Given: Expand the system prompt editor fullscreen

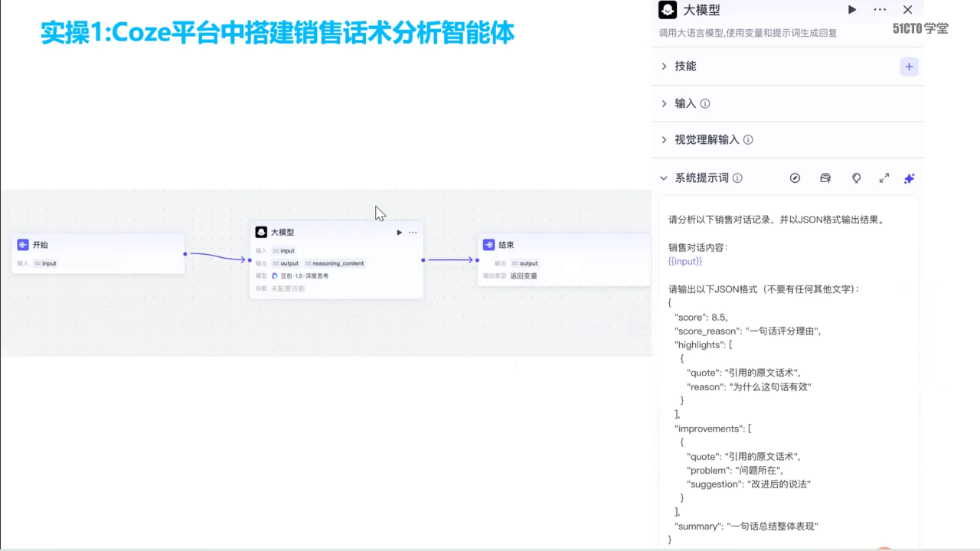Looking at the screenshot, I should click(884, 178).
